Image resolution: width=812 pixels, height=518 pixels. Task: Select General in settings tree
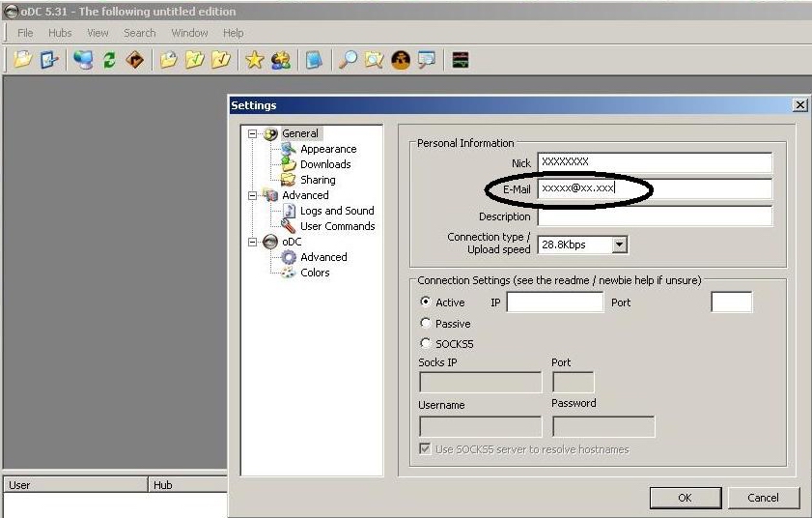(x=300, y=133)
